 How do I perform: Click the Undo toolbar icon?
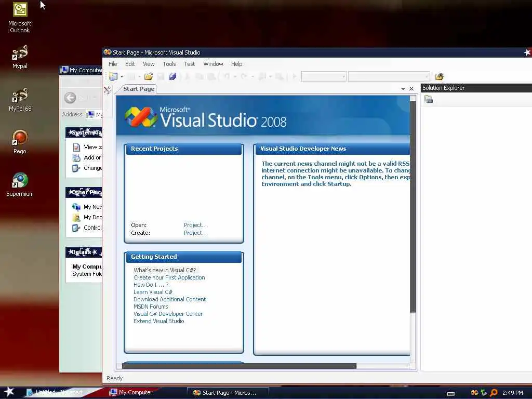tap(227, 77)
